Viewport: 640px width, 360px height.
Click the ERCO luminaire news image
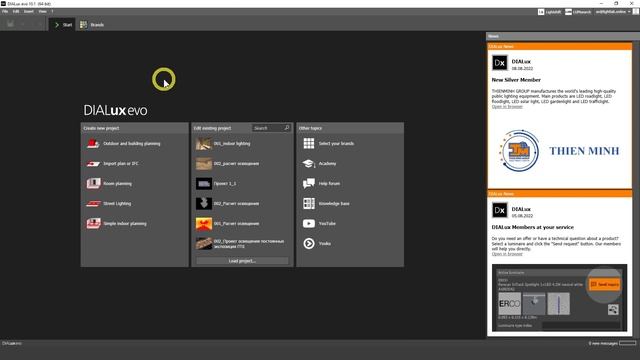[560, 298]
